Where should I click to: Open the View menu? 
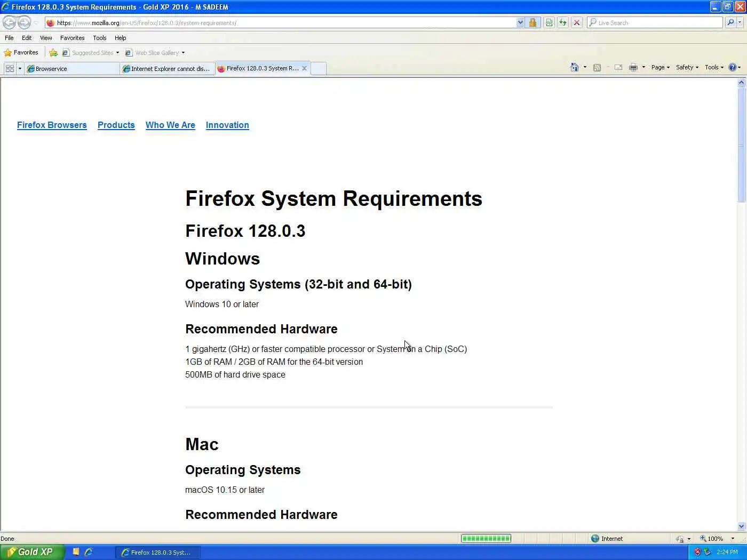46,38
